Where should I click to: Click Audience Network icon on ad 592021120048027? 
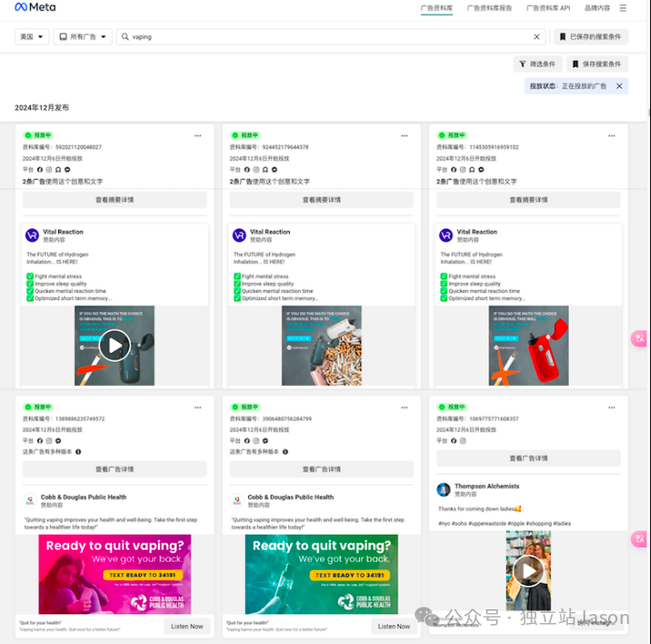(58, 170)
